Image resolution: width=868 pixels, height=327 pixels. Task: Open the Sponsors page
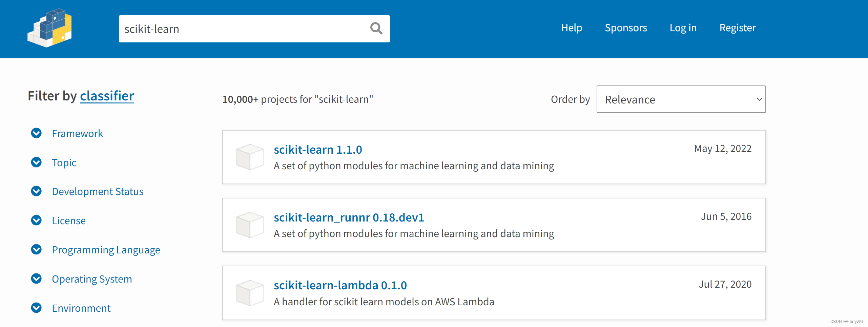pyautogui.click(x=626, y=28)
